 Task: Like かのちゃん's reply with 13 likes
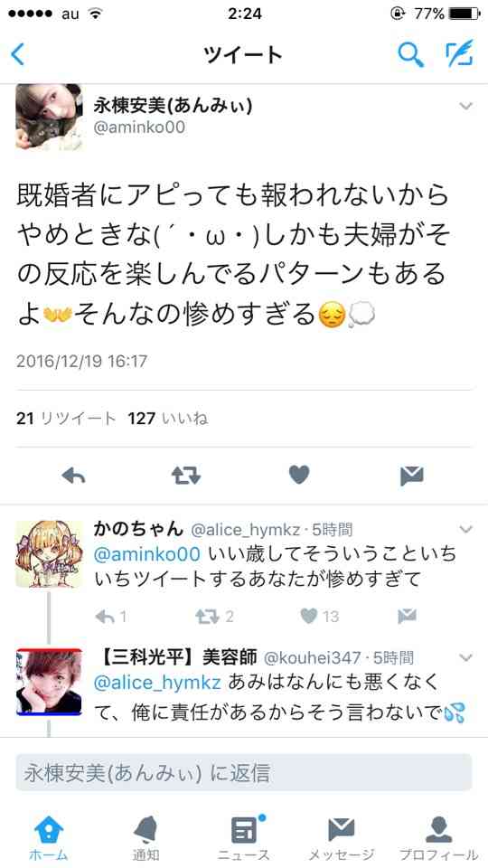click(x=319, y=616)
